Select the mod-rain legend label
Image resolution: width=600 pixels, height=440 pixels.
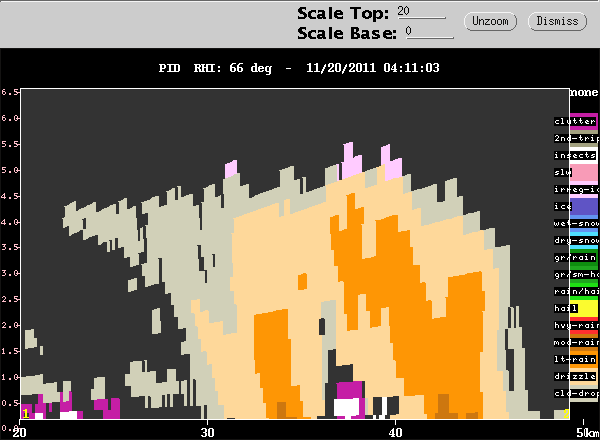(x=576, y=342)
